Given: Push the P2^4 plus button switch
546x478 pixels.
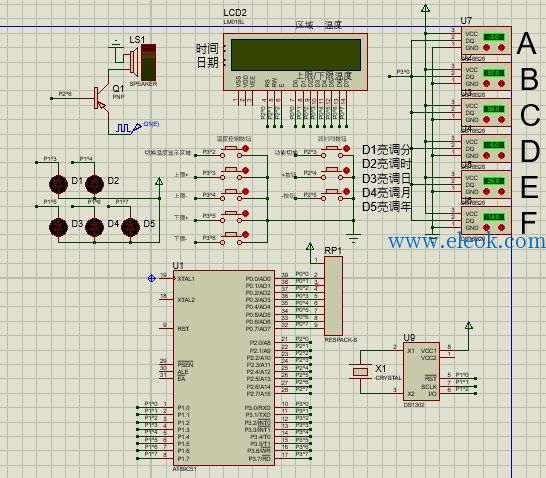Looking at the screenshot, I should tap(332, 173).
